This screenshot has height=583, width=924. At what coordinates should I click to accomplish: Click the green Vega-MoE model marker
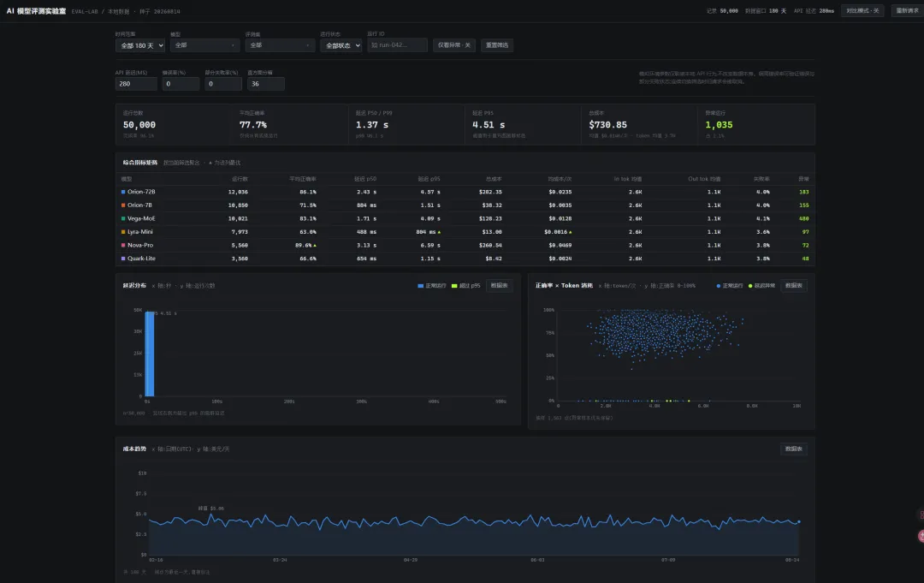pos(123,218)
